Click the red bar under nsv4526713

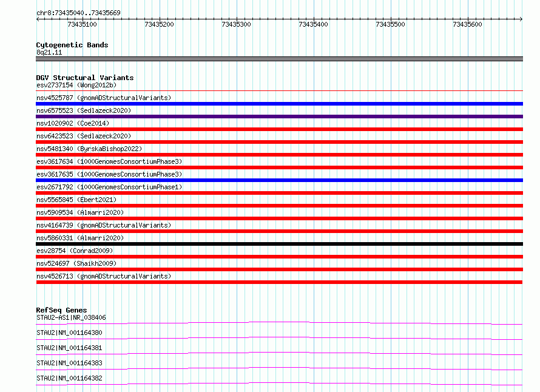(x=279, y=282)
